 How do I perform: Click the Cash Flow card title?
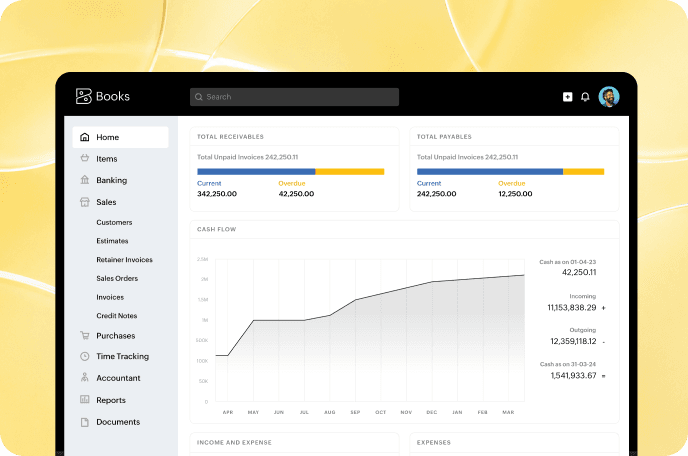click(216, 230)
